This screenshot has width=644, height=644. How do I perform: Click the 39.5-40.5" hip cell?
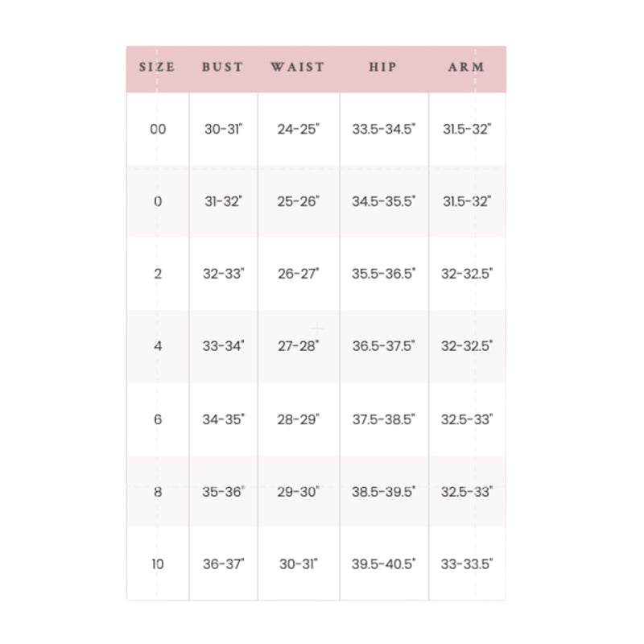pos(384,564)
